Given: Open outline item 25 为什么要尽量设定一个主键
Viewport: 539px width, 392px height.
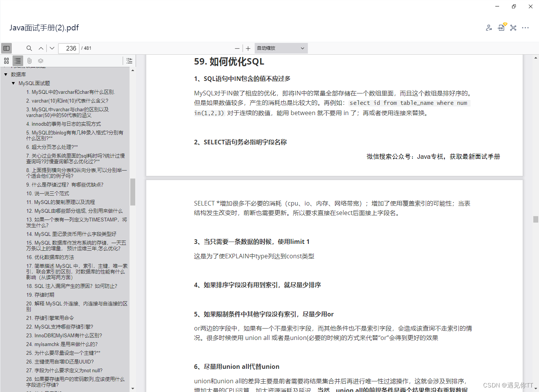Looking at the screenshot, I should coord(63,353).
